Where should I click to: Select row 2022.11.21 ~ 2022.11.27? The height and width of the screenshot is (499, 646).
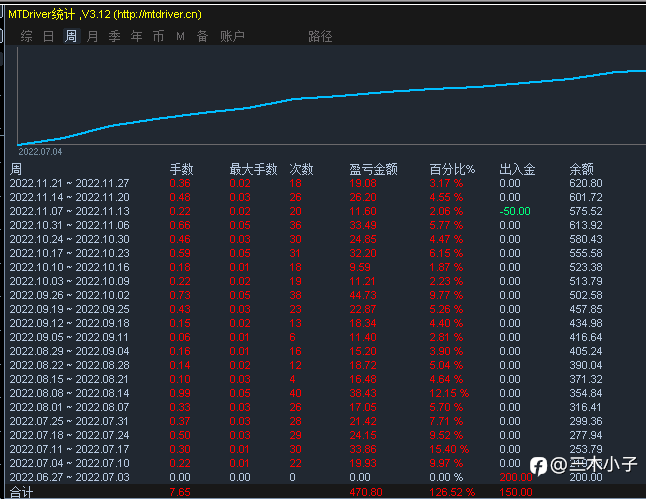pos(306,183)
